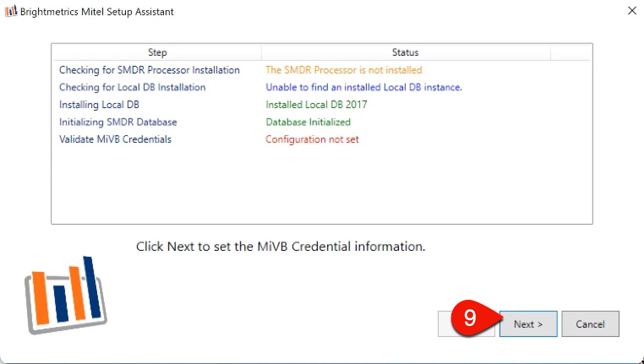This screenshot has height=364, width=644.
Task: Click the Next button
Action: click(528, 324)
